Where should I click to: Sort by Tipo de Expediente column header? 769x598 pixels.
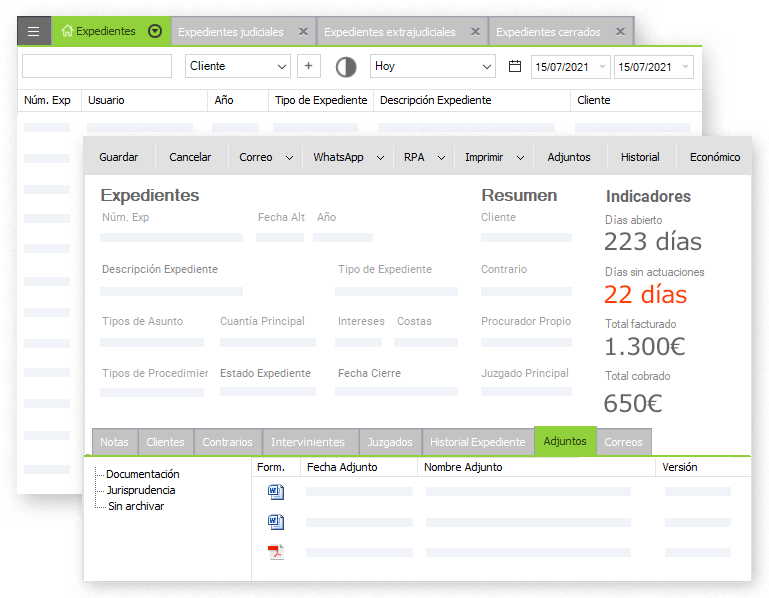(x=321, y=100)
